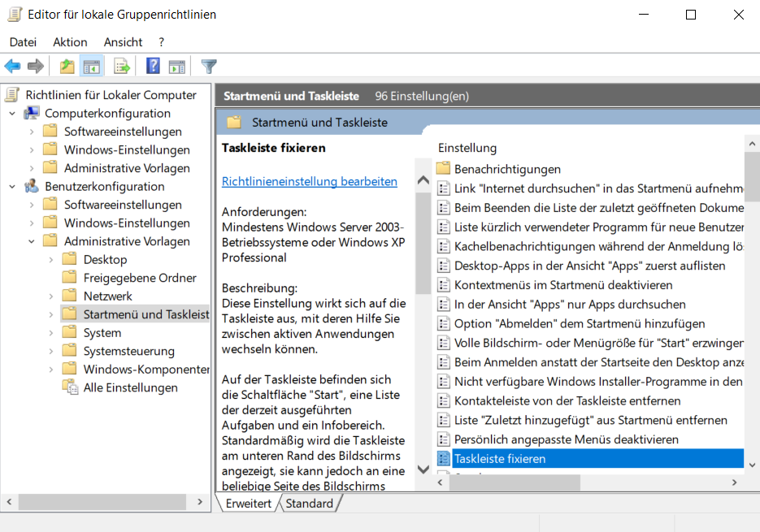Click the Filter funnel icon

[209, 67]
